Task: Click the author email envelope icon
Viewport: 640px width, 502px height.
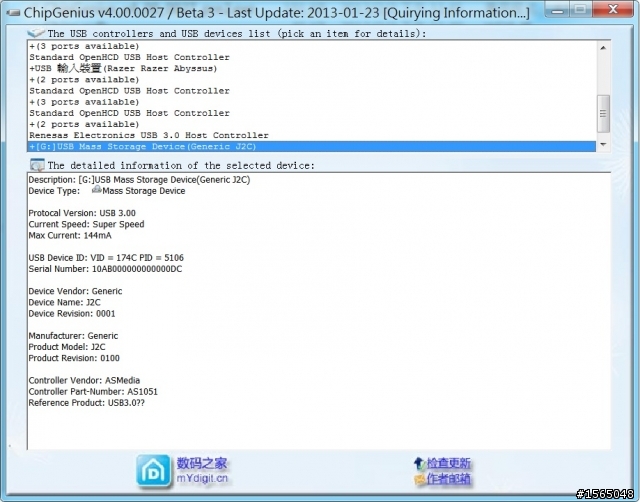Action: 420,479
